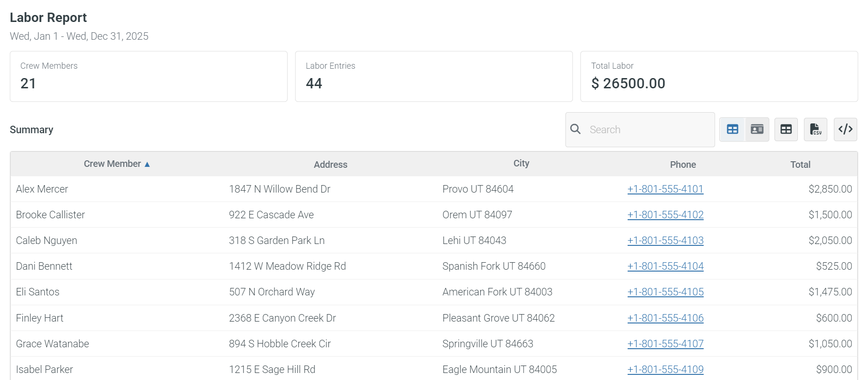Select the Alex Mercer name cell
Screen dimensions: 868x380
tap(42, 189)
